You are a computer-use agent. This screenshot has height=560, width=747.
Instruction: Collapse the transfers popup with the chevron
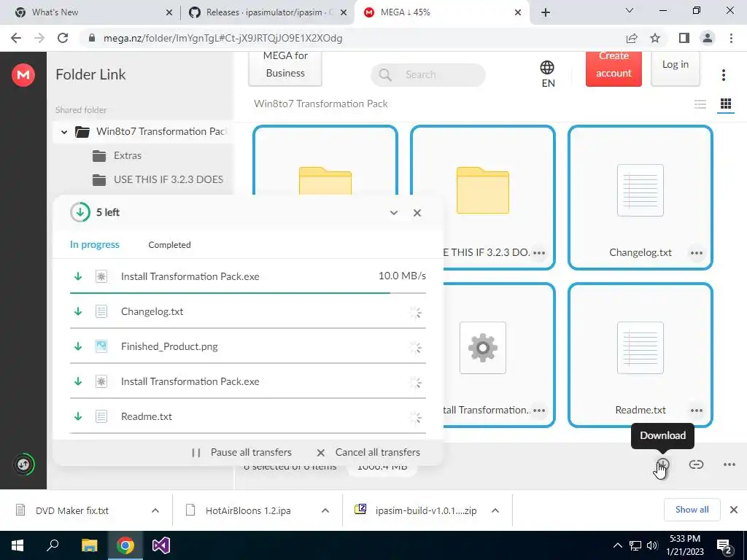point(393,213)
